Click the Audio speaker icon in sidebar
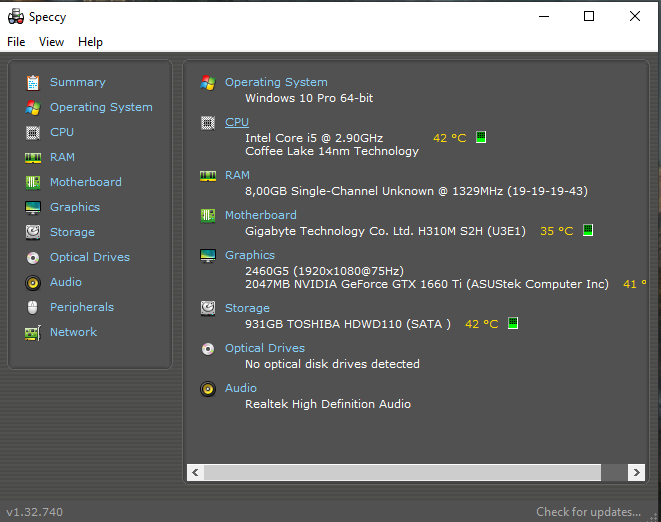This screenshot has height=522, width=661. tap(33, 283)
